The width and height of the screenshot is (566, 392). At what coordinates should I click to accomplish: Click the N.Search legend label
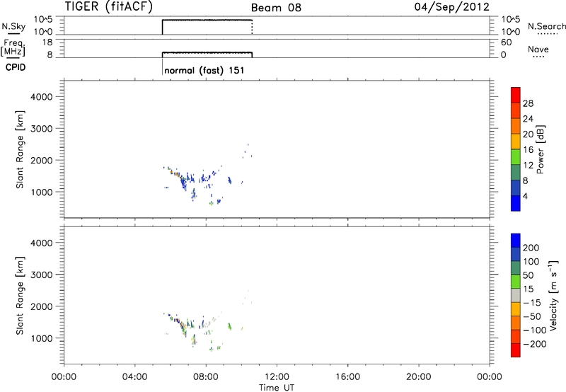click(547, 26)
